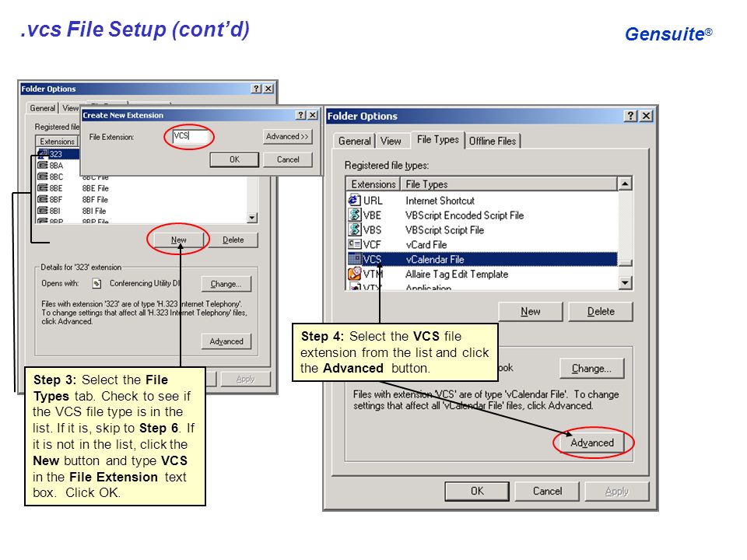Click Apply in right Folder Options window
Image resolution: width=747 pixels, height=560 pixels.
(x=617, y=491)
